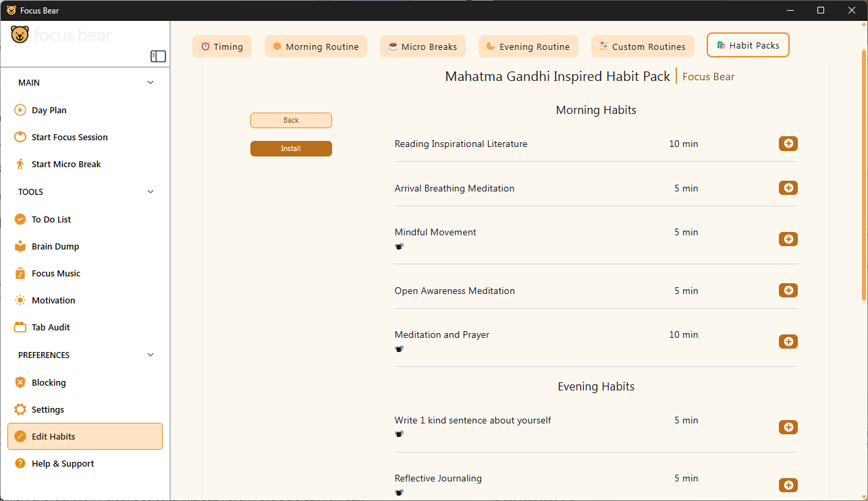The width and height of the screenshot is (868, 501).
Task: Open Day Plan from sidebar
Action: (x=49, y=110)
